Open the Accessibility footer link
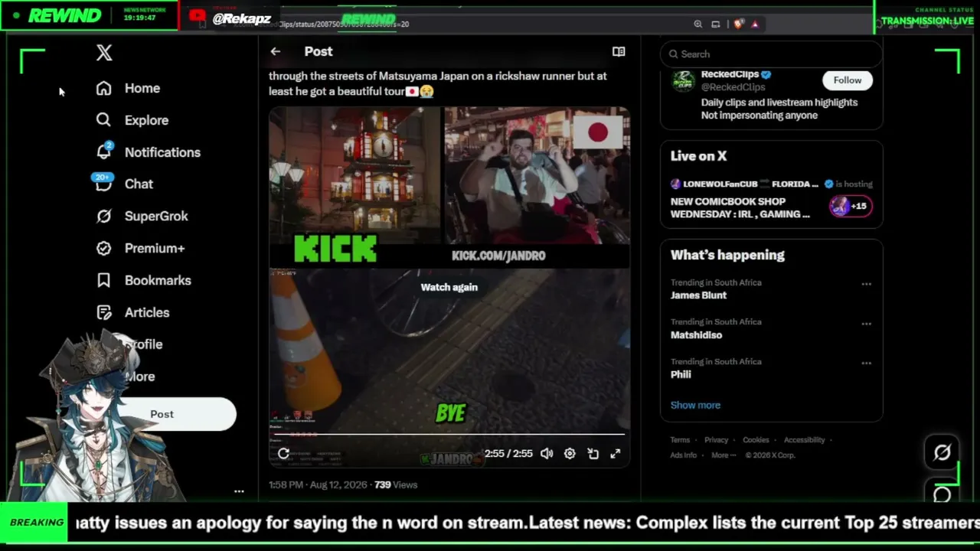 point(804,440)
